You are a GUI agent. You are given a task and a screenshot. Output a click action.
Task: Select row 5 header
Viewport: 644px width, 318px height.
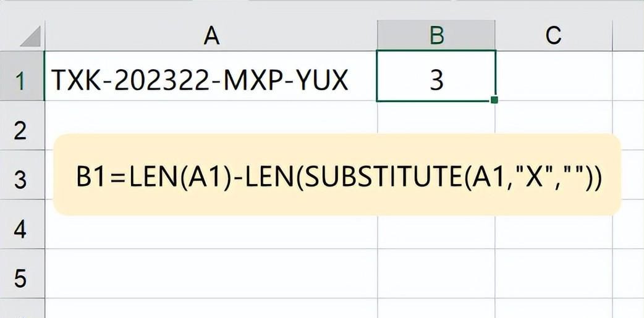(x=22, y=274)
